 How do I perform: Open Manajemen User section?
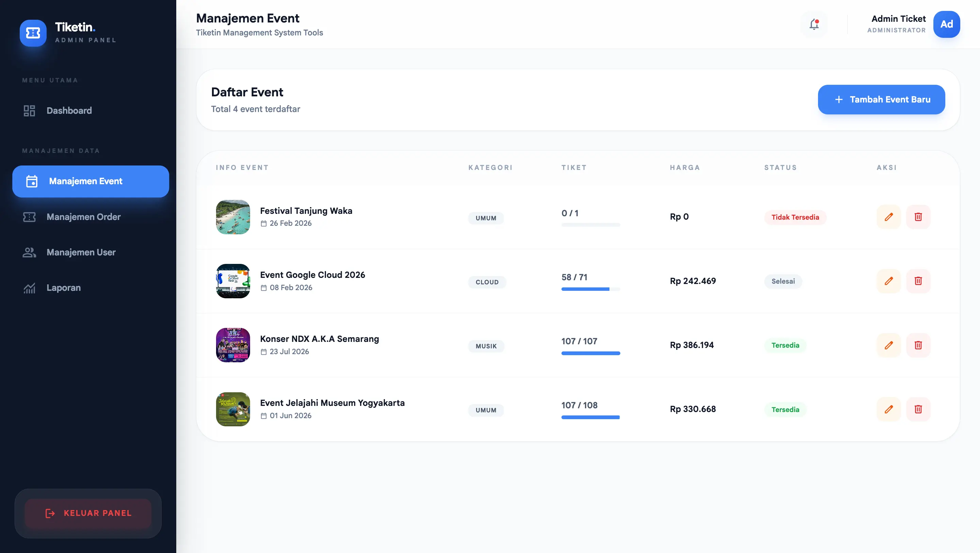click(81, 252)
